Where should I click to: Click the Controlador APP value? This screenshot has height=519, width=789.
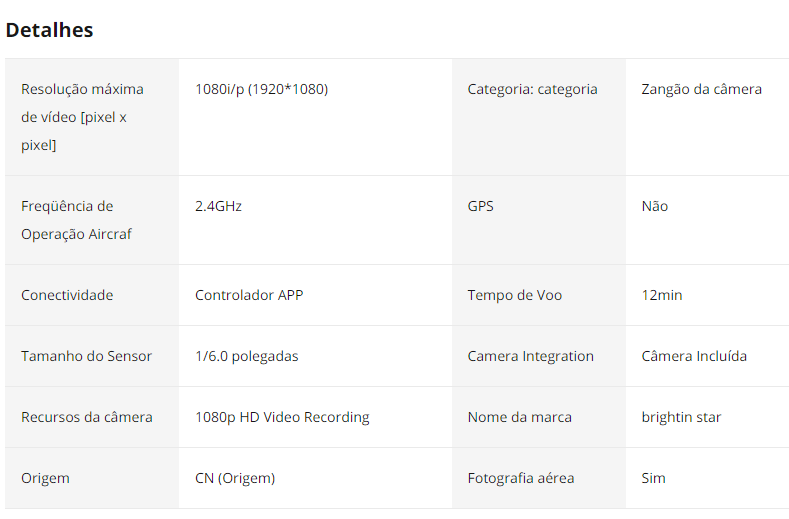(249, 295)
